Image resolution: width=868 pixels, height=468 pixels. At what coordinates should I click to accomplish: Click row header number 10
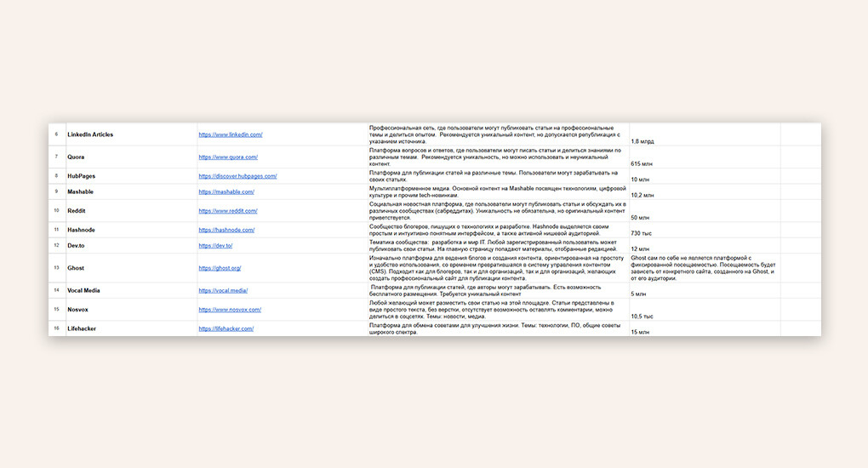click(x=57, y=211)
